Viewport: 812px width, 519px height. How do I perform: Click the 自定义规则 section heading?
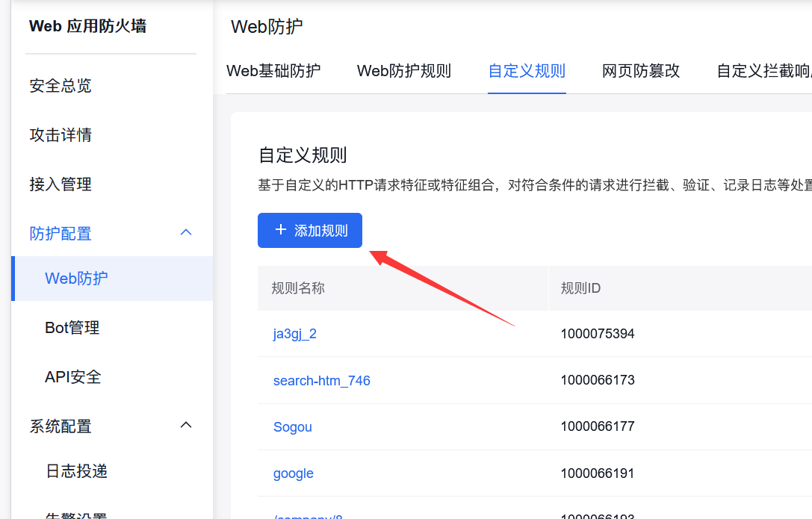(303, 155)
